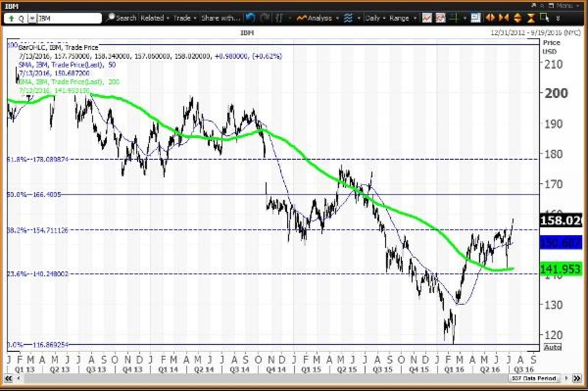Open the Related menu
The height and width of the screenshot is (391, 588).
tap(154, 18)
